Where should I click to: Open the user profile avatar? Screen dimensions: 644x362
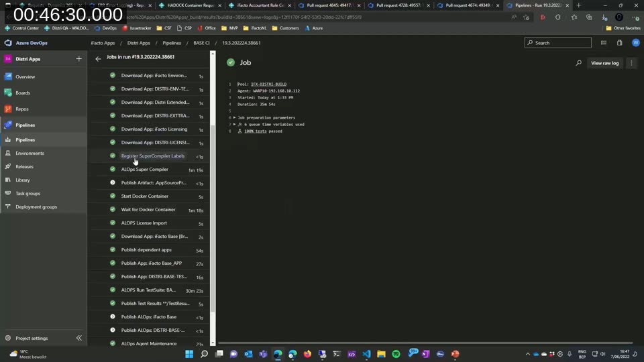tap(635, 43)
